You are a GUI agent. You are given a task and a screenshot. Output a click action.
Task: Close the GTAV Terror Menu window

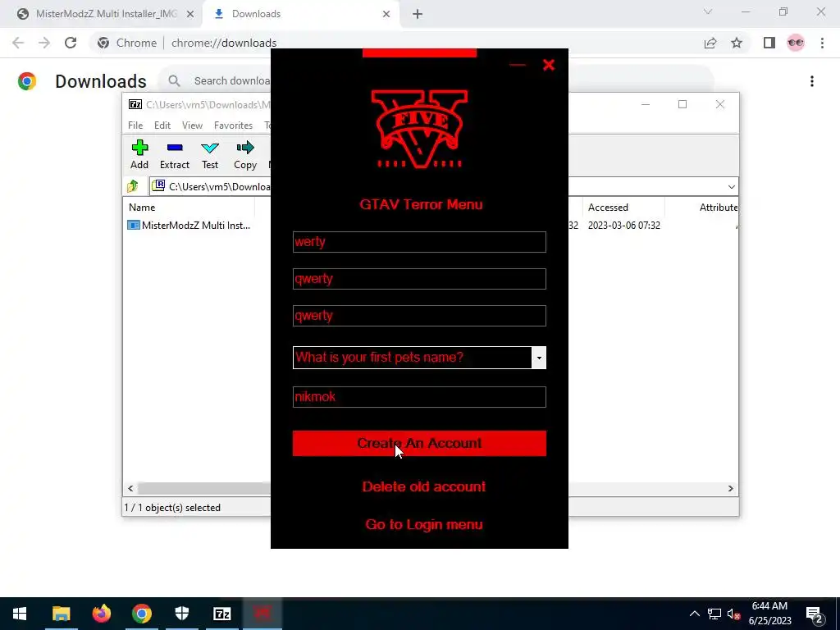tap(549, 66)
